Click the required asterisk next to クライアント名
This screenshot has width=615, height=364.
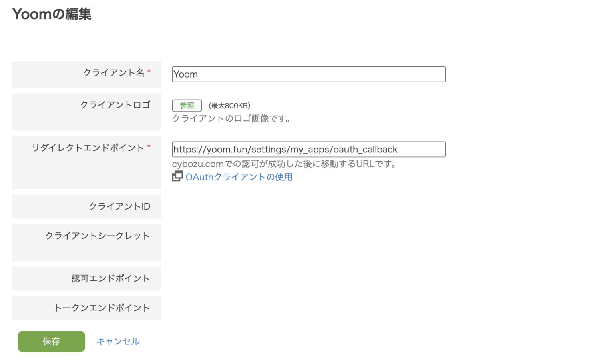(x=149, y=71)
